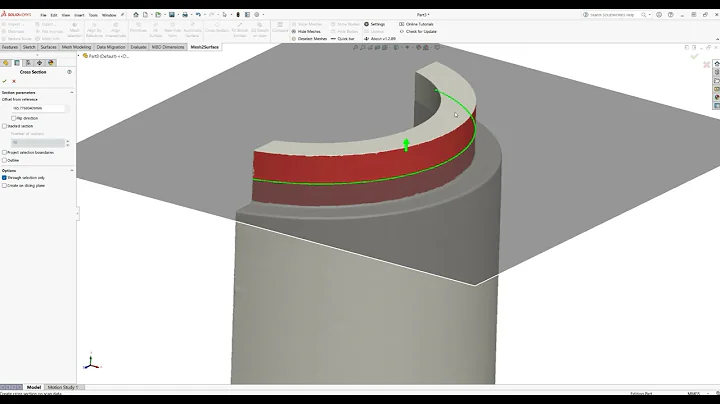Open the DisplayManager tab icon

51,63
